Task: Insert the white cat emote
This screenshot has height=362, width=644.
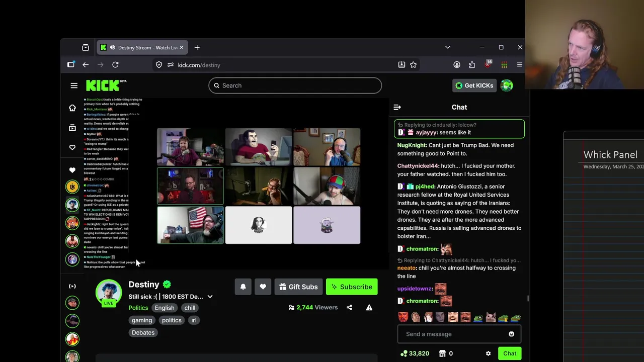Action: tap(490, 317)
